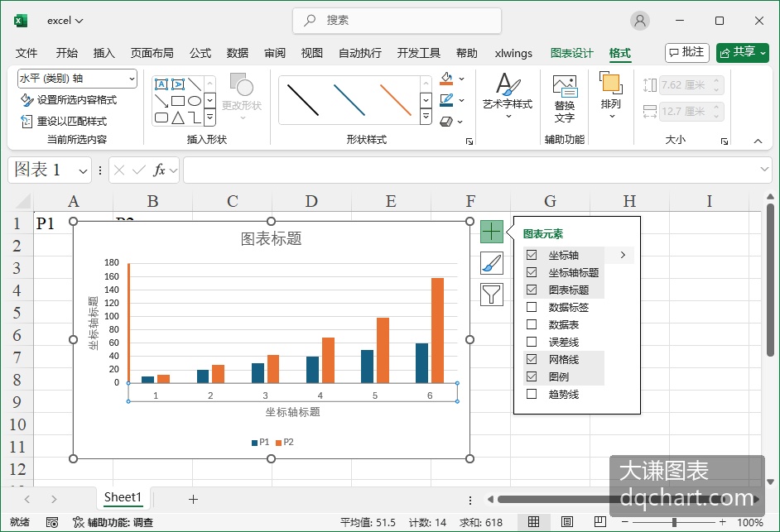Click the Chart Elements plus button

click(x=492, y=232)
